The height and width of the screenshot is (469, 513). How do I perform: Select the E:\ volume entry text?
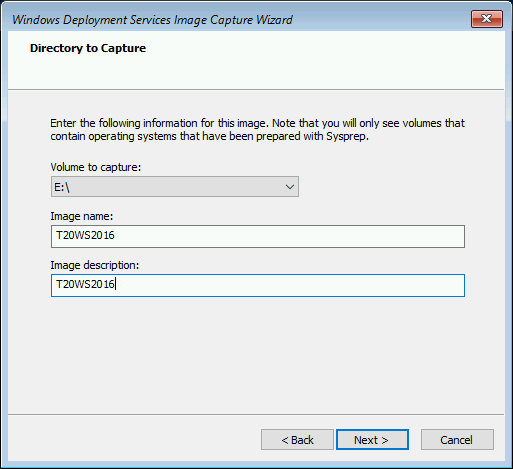[x=62, y=187]
